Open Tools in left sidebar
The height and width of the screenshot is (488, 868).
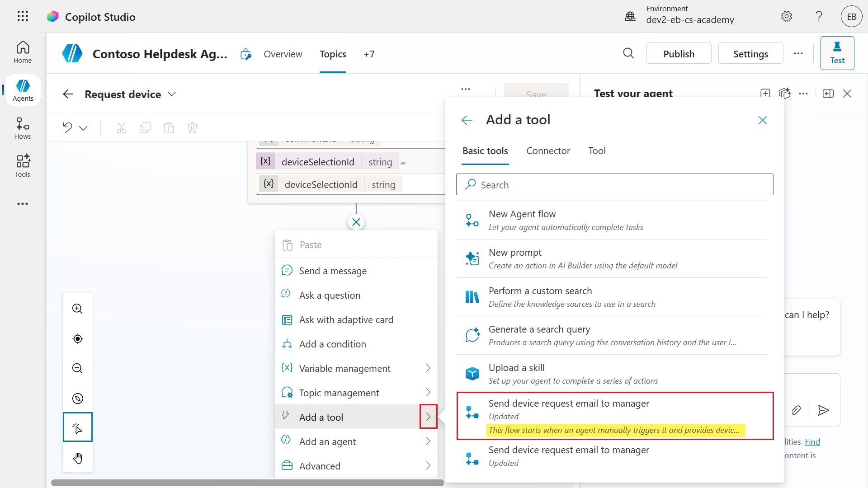(x=23, y=166)
